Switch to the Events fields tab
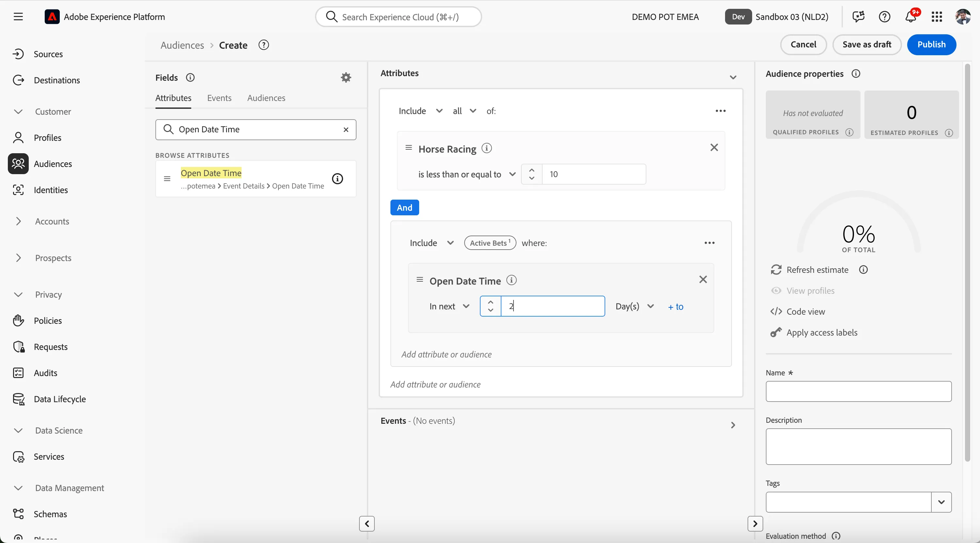The image size is (980, 543). (219, 98)
